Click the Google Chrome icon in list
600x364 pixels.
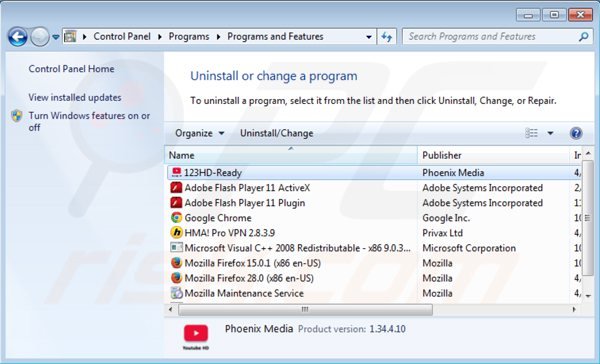pos(176,218)
